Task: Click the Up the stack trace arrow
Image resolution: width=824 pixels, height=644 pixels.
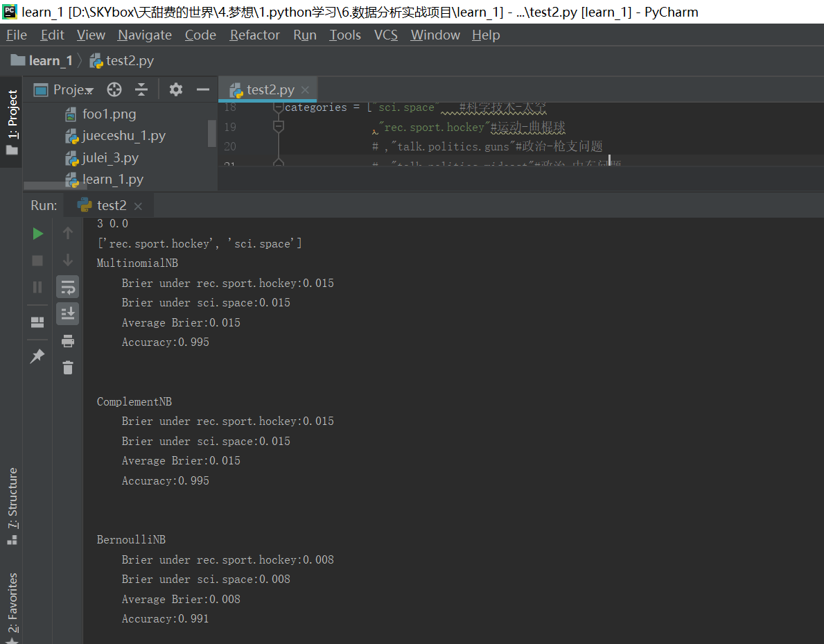Action: coord(68,233)
